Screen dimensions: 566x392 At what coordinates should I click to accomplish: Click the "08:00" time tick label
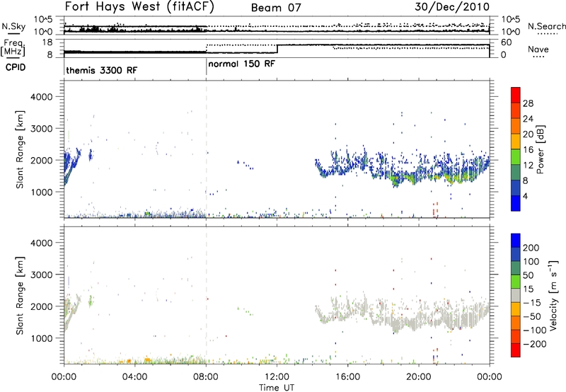point(206,377)
